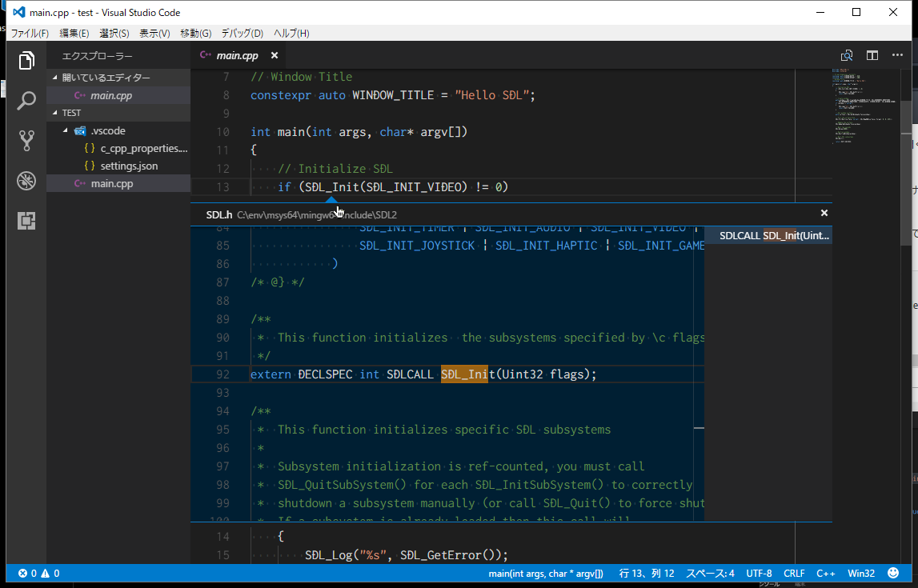This screenshot has width=918, height=588.
Task: Select main.cpp under open editors
Action: 118,95
